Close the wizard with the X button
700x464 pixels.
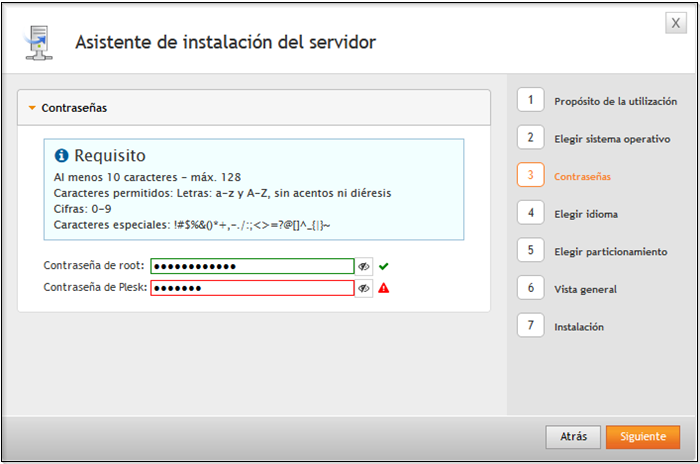(676, 23)
